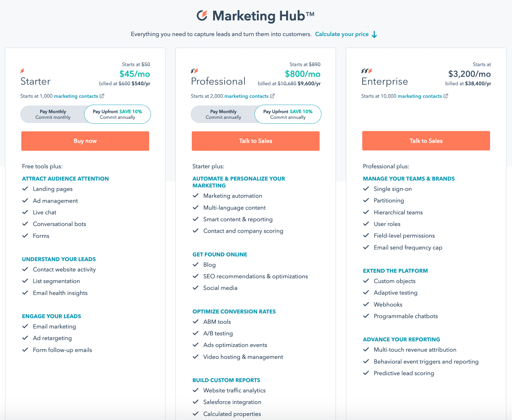The height and width of the screenshot is (420, 512).
Task: Click ATTRACT AUDIENCE ATTENTION heading
Action: (65, 179)
